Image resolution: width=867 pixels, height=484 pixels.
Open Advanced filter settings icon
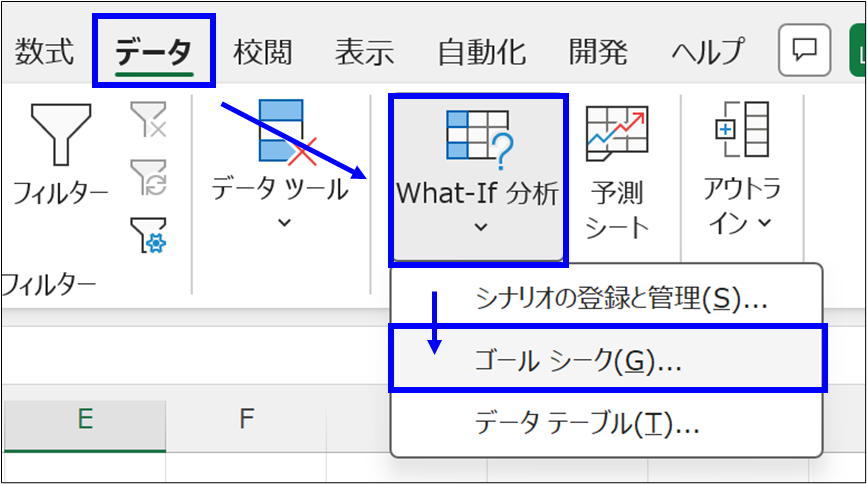(x=148, y=234)
